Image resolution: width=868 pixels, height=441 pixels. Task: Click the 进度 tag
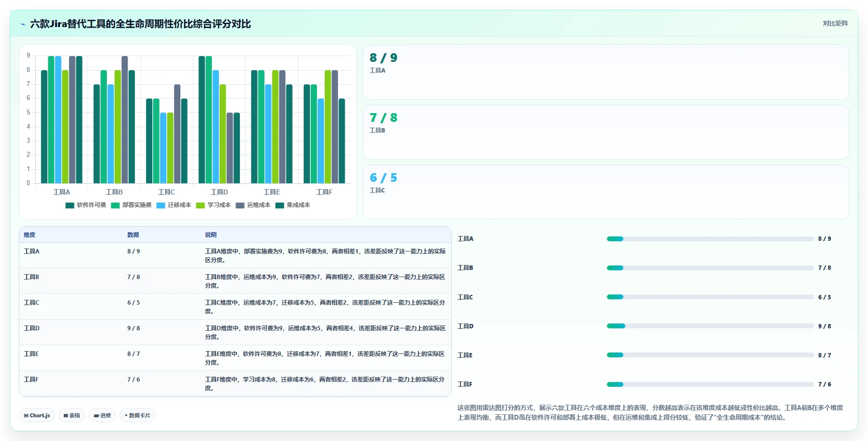click(102, 415)
